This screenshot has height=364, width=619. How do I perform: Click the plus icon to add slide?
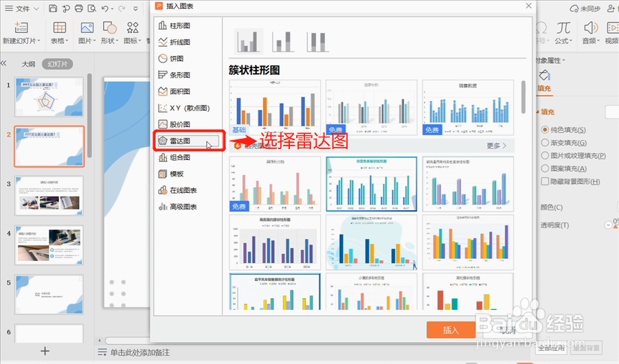pos(45,350)
